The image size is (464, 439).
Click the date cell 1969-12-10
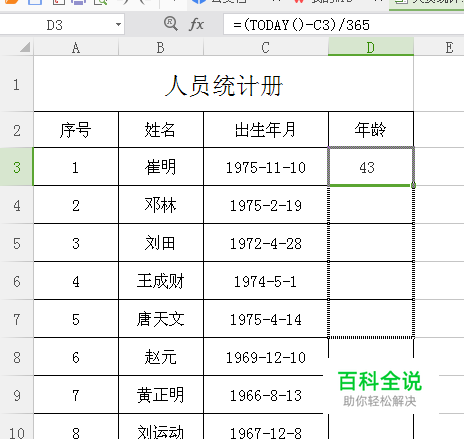tap(266, 357)
